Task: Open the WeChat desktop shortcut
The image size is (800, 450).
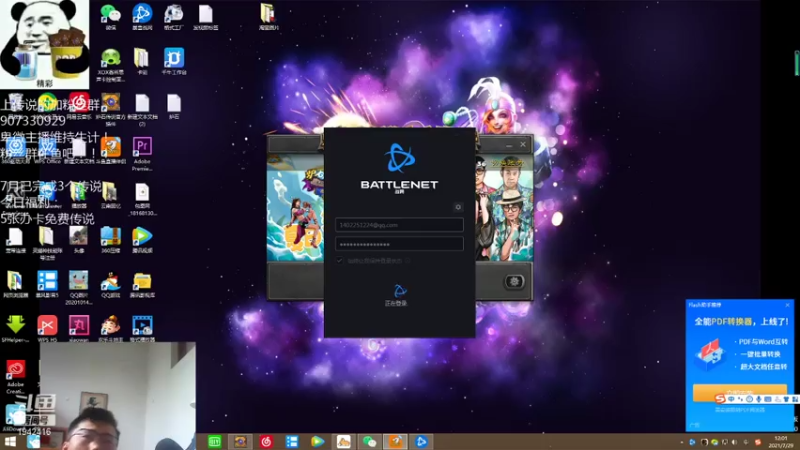Action: [111, 17]
